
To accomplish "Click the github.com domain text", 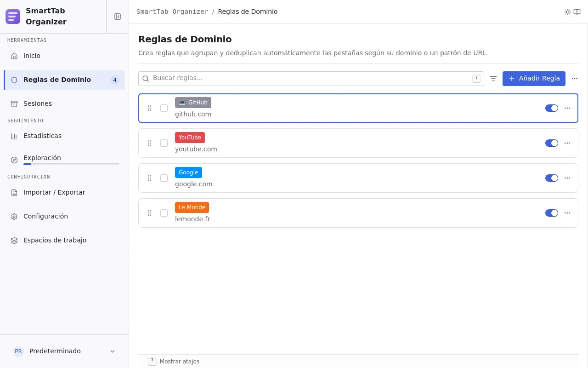I will click(193, 114).
